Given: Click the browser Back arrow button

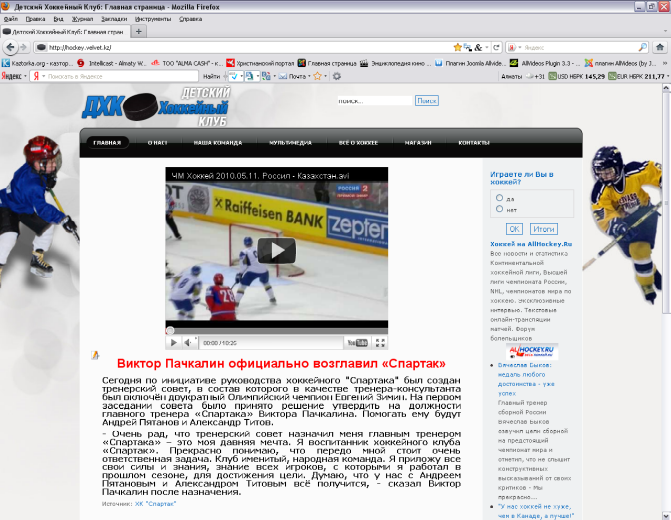Looking at the screenshot, I should (10, 47).
